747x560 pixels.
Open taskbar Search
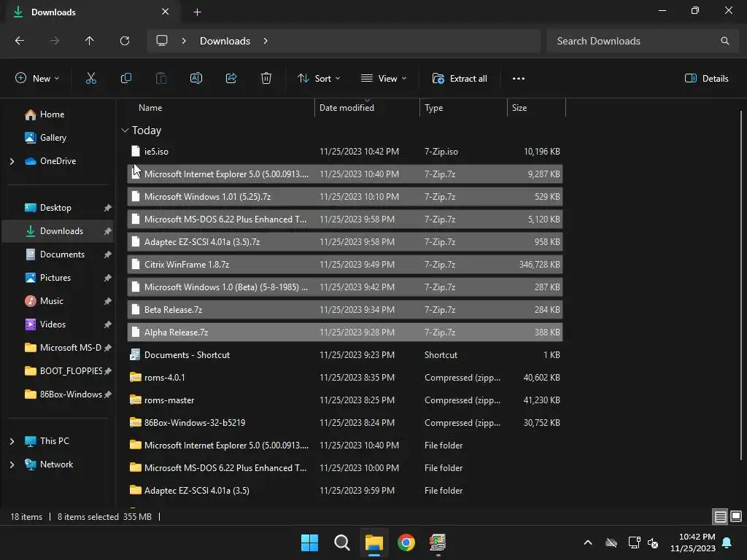point(342,542)
